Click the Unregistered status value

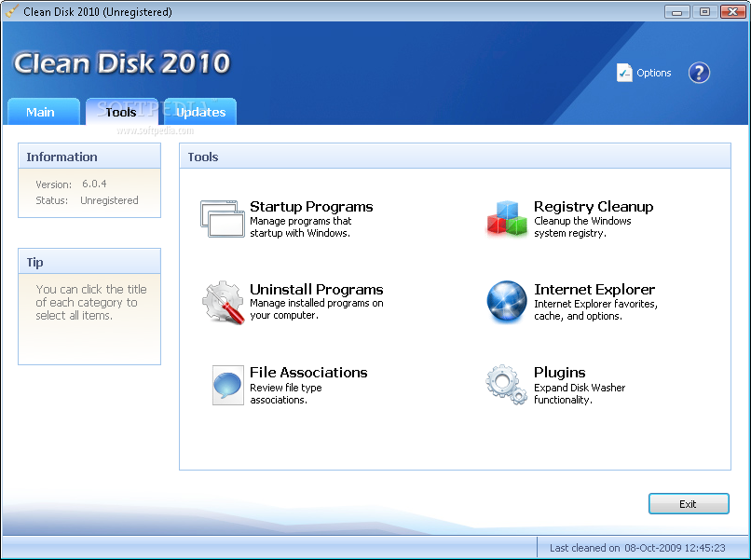[109, 200]
